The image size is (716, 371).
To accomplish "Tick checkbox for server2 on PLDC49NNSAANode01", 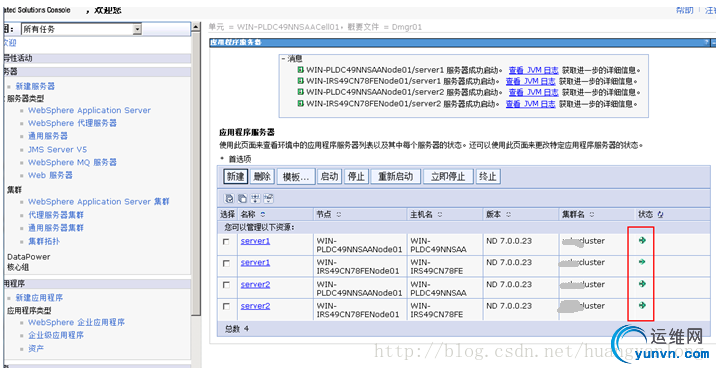I will coord(226,285).
